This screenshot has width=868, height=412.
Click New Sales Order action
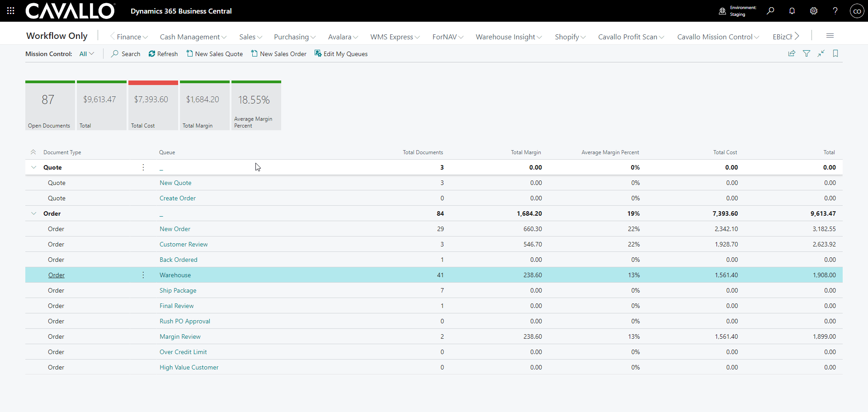[x=279, y=54]
